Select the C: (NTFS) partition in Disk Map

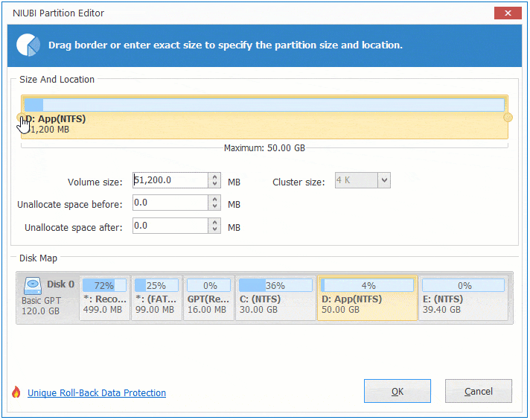click(x=275, y=298)
